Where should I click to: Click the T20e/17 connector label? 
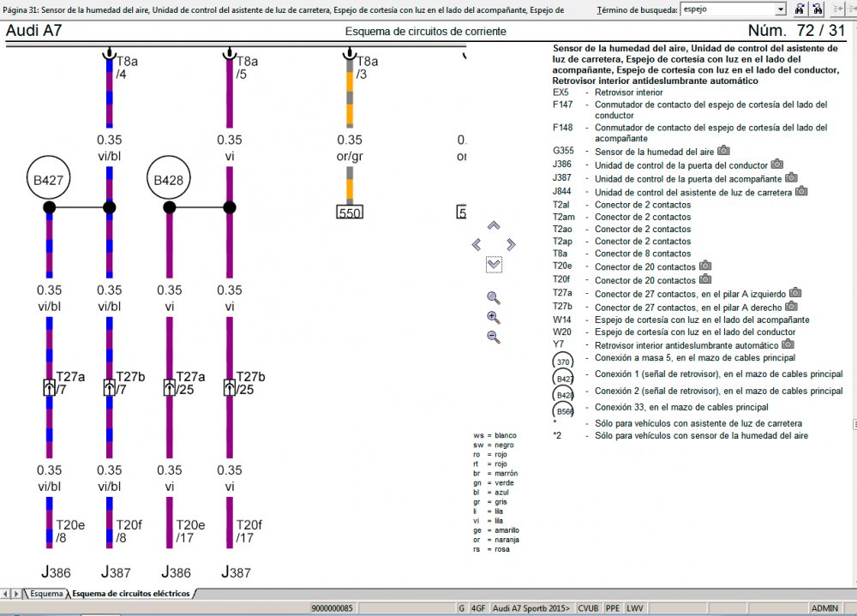(x=190, y=531)
